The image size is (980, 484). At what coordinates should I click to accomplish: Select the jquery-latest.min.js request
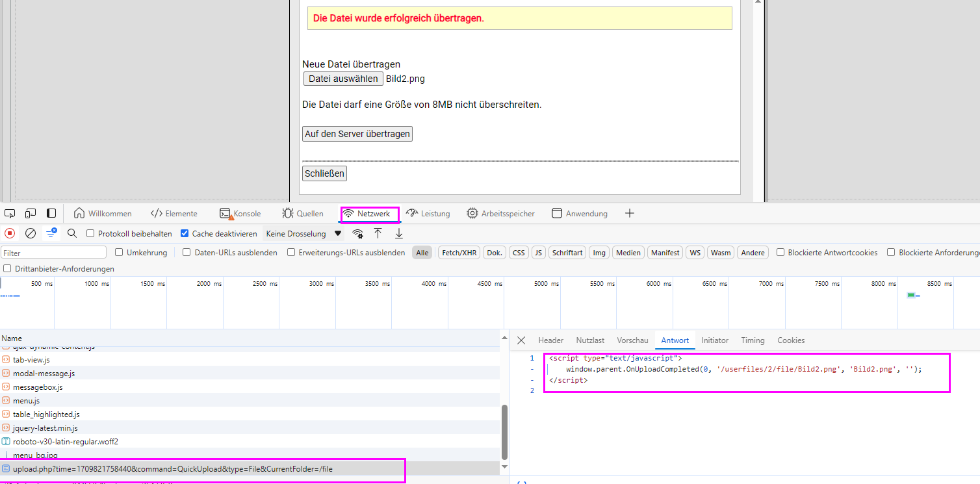pos(250,427)
